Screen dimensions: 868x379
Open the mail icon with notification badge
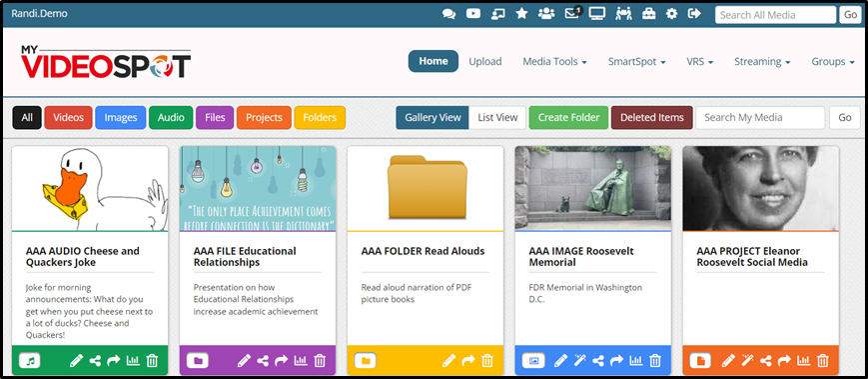tap(573, 13)
